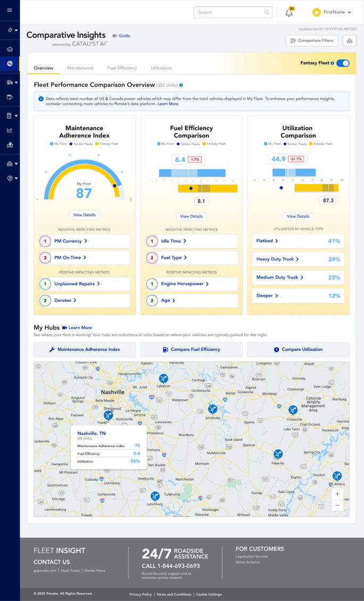This screenshot has width=364, height=601.
Task: Click View Details under Maintenance Adherence Index
Action: (x=84, y=215)
